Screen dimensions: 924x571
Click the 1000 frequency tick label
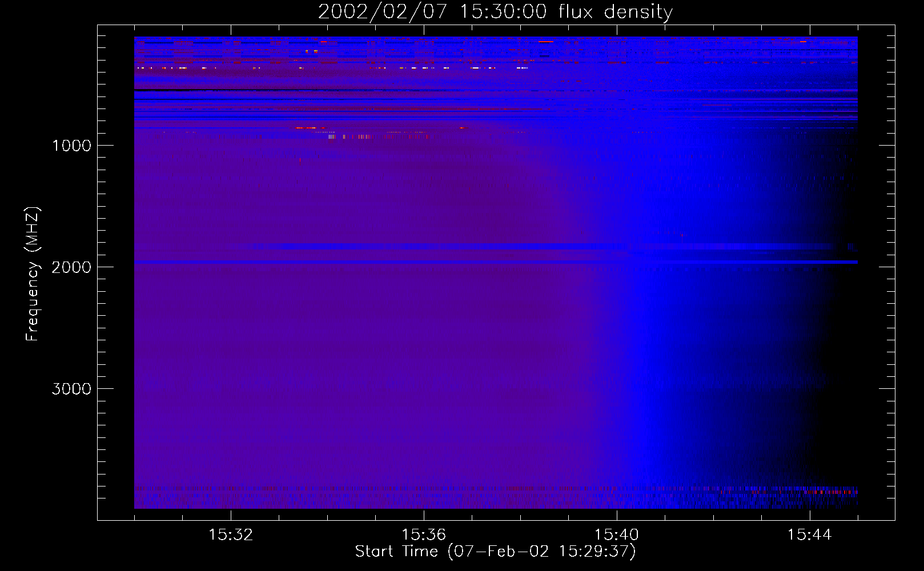[x=71, y=146]
